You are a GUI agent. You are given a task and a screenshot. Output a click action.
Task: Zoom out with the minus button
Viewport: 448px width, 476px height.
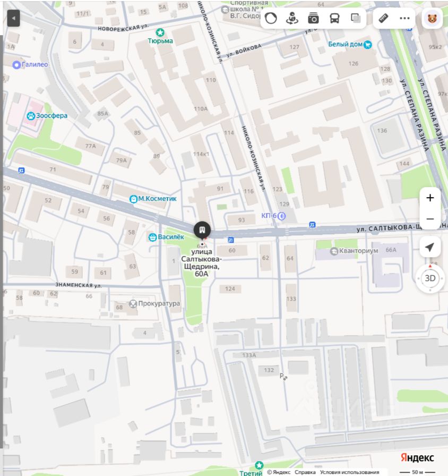pos(430,219)
